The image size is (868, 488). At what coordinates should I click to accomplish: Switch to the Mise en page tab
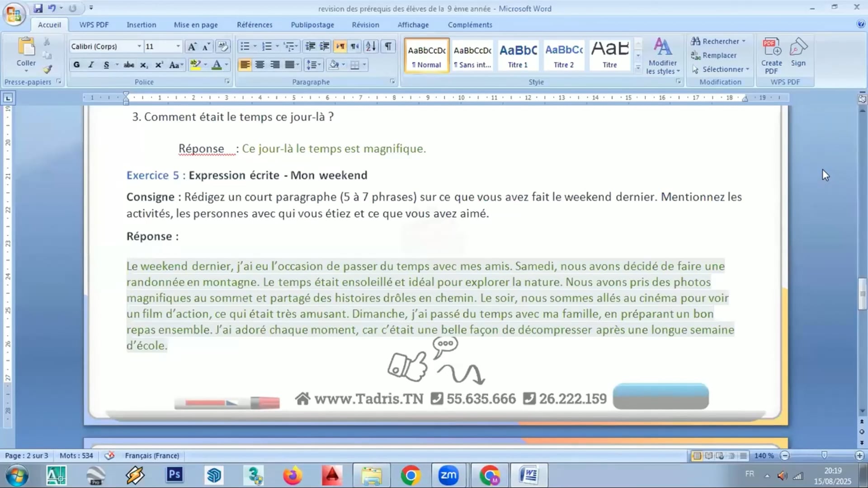196,25
